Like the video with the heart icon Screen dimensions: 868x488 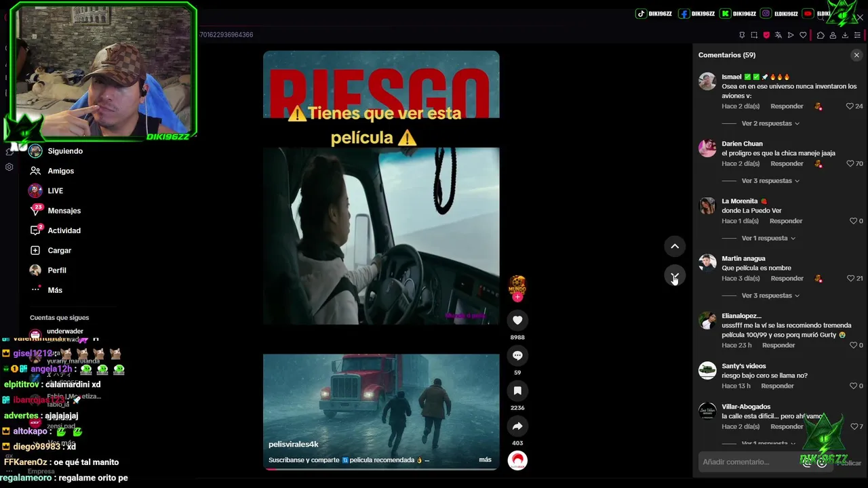click(517, 320)
